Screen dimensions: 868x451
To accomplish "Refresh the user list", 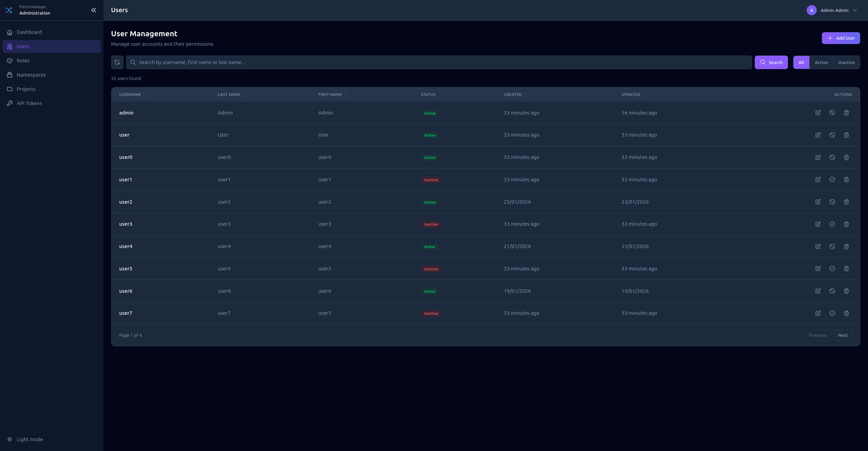I will pos(117,62).
